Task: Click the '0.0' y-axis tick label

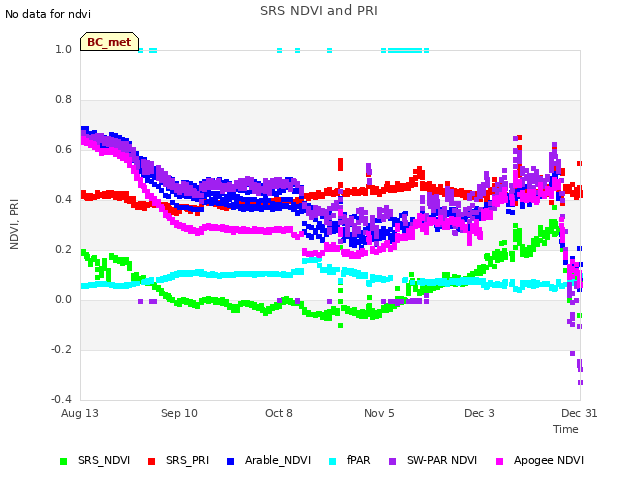Action: 64,300
